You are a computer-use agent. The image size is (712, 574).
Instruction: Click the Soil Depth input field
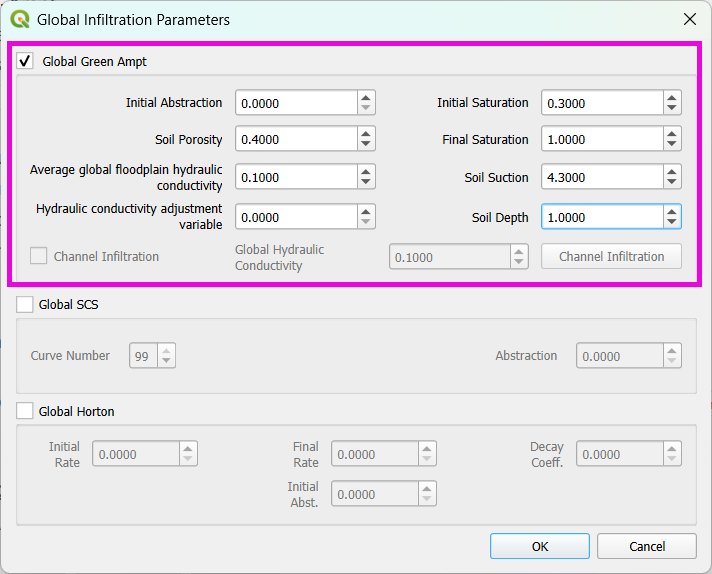click(602, 217)
